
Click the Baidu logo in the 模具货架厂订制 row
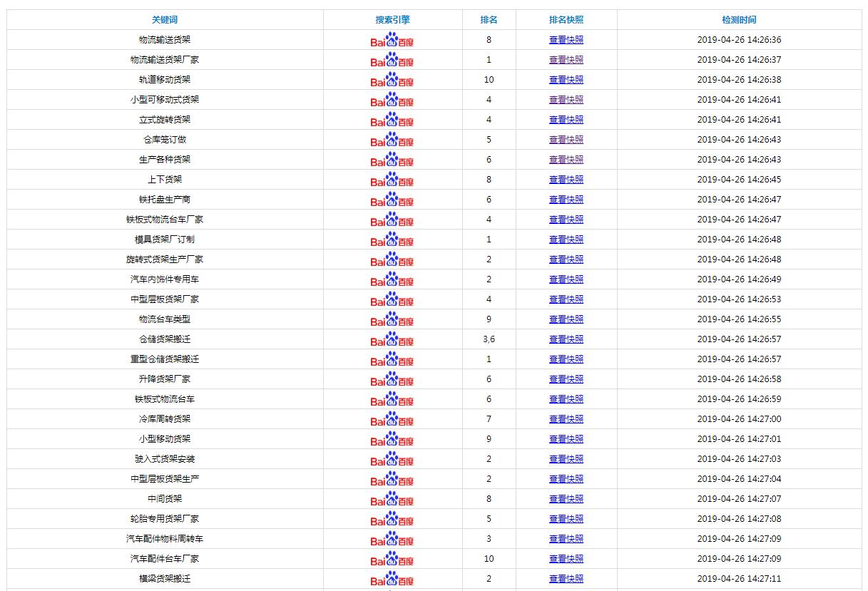[392, 240]
